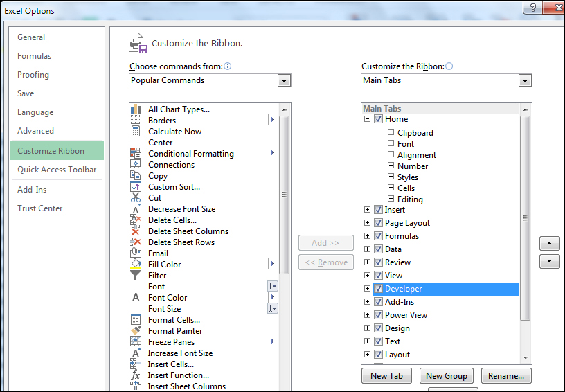Expand the Clipboard group node
Viewport: 565px width, 392px height.
tap(391, 133)
